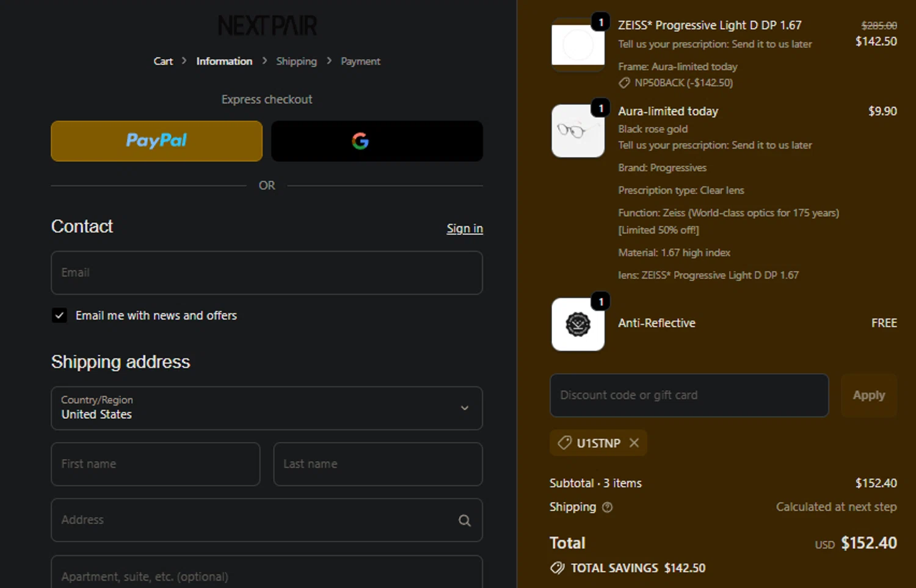Click the Prescription type: Clear lens line
Viewport: 916px width, 588px height.
[681, 191]
